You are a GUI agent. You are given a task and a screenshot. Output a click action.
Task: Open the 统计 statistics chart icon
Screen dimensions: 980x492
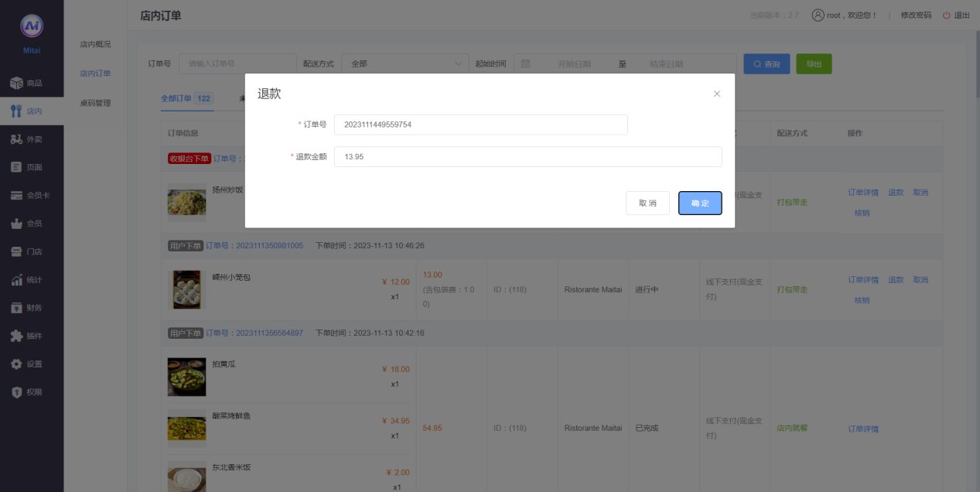point(16,280)
